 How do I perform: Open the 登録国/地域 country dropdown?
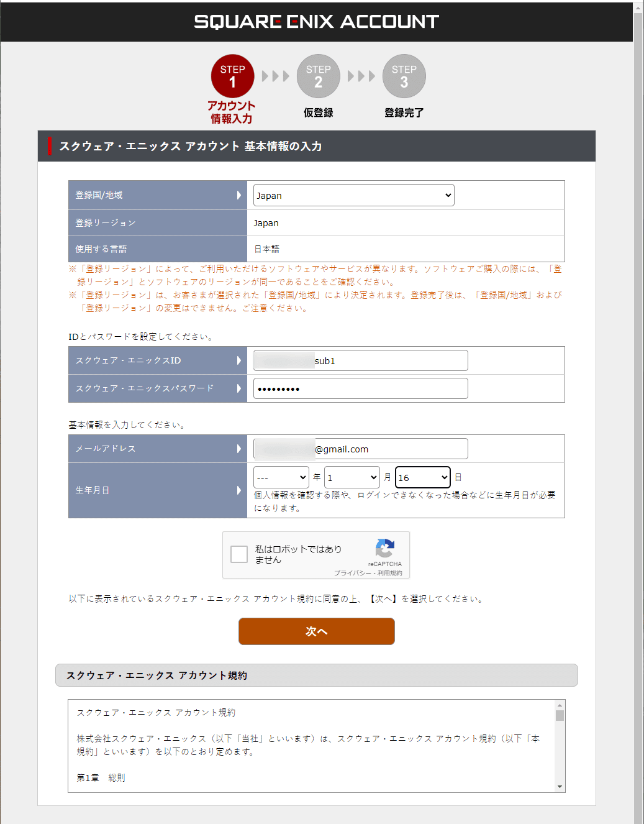pos(353,195)
